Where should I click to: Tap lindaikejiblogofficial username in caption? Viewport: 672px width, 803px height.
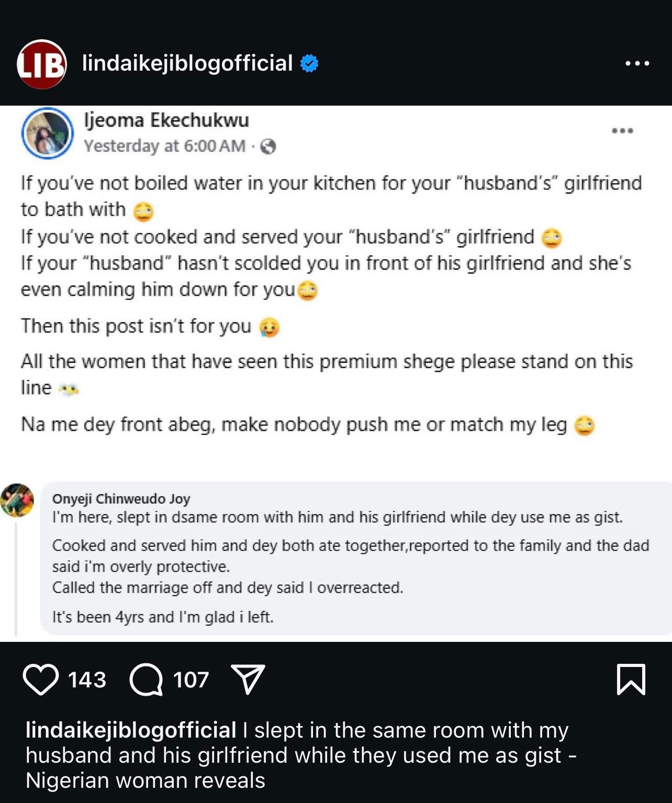pyautogui.click(x=131, y=730)
